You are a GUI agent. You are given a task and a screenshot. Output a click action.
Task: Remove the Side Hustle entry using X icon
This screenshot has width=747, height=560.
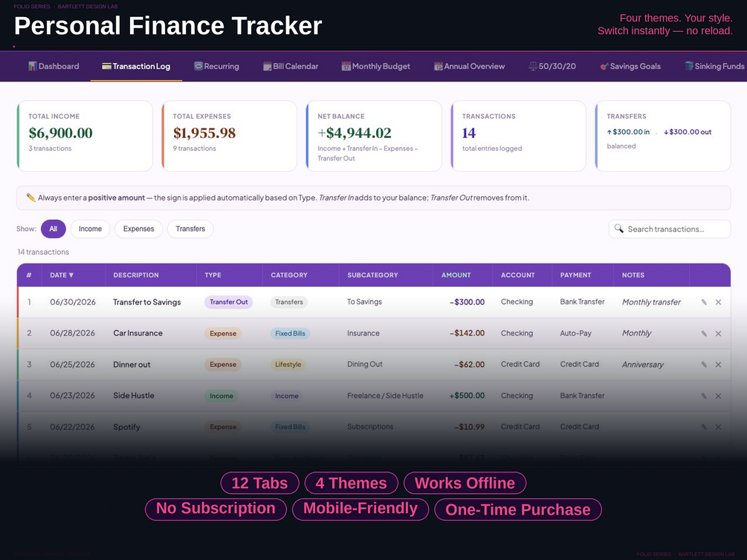[718, 396]
